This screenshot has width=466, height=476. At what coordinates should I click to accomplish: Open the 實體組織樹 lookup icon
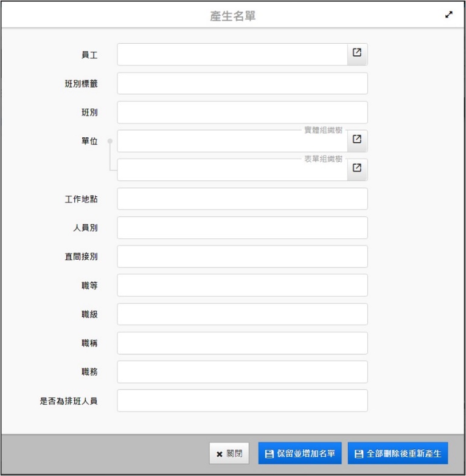[x=357, y=140]
